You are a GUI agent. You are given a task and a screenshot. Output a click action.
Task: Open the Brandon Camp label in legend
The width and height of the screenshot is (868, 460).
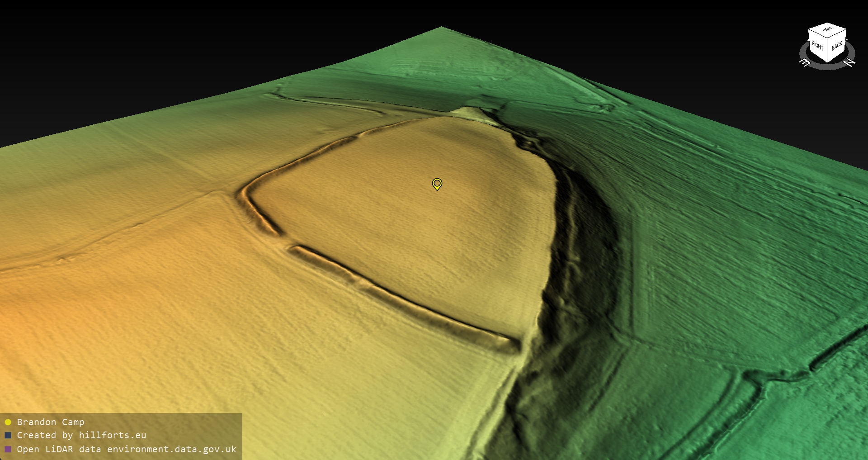tap(51, 422)
